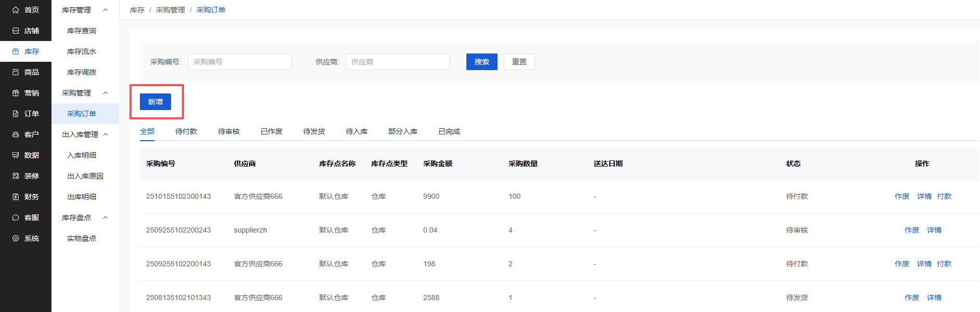The width and height of the screenshot is (980, 312).
Task: Click the 装修 decoration icon
Action: coord(16,176)
